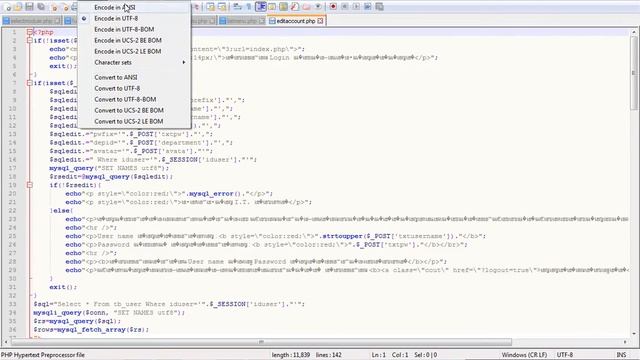
Task: Click the vertical scrollbar down arrow
Action: pos(633,334)
